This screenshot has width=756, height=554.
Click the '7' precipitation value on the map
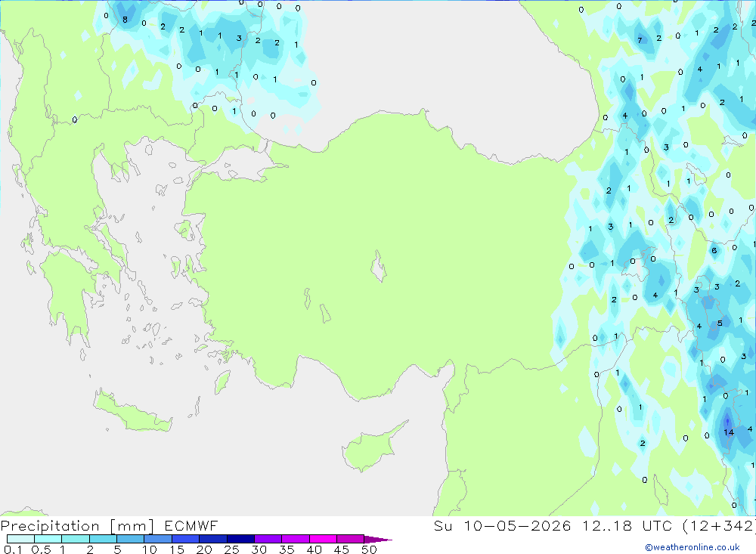click(x=640, y=40)
